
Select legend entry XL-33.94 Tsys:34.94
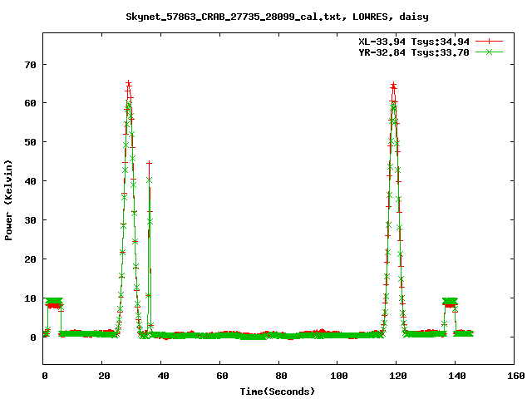[414, 42]
